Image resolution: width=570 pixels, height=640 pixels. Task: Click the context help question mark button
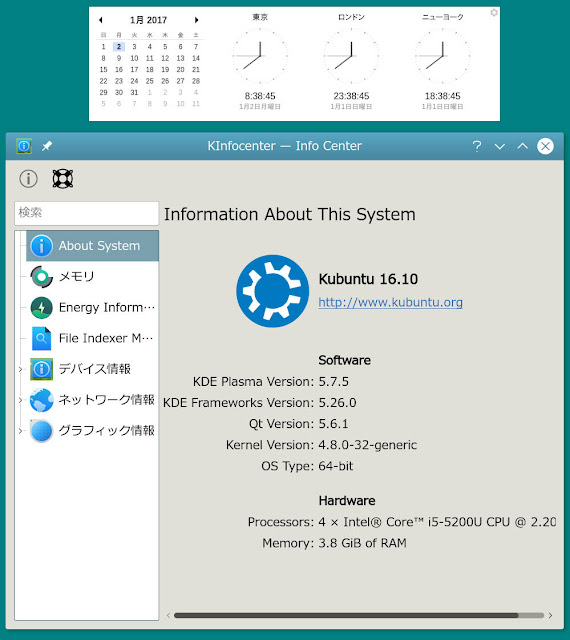[476, 146]
